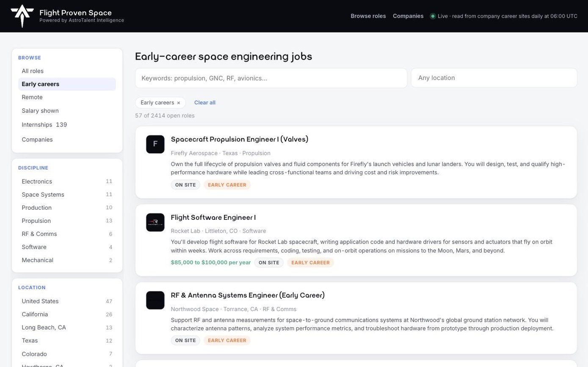Click 'Powered by AstroTalent Intelligence' subtitle
Screen dimensions: 588x367
click(x=82, y=20)
